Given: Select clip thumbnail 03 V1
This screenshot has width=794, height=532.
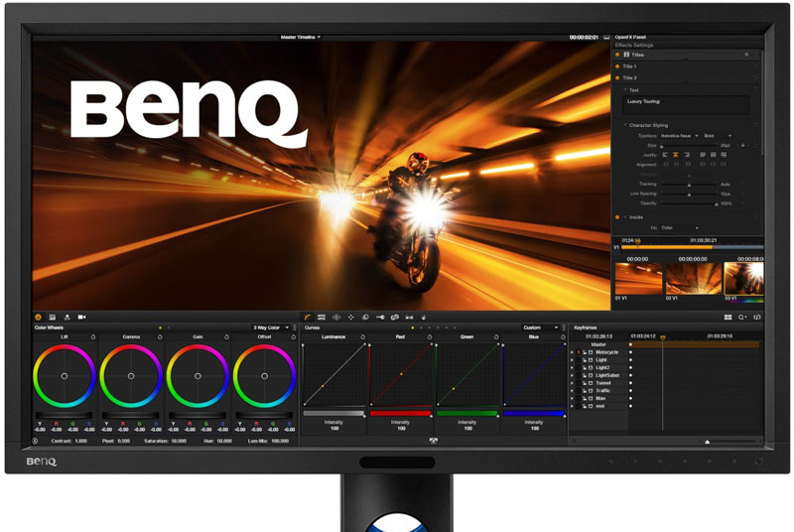Looking at the screenshot, I should [x=743, y=278].
